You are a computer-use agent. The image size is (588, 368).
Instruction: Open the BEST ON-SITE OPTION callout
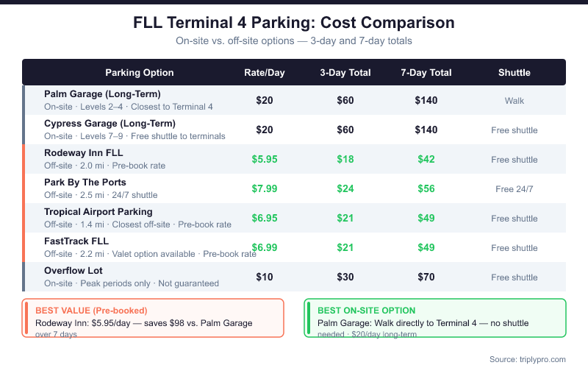(435, 317)
